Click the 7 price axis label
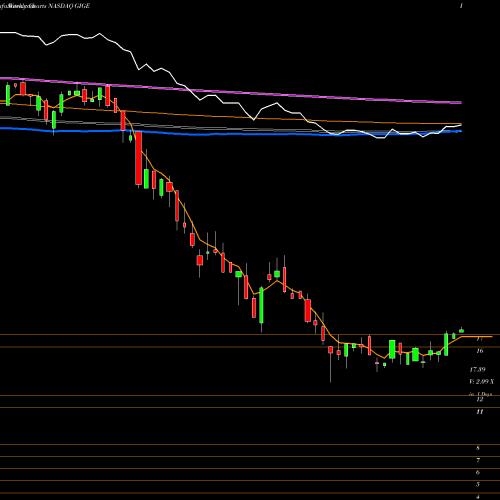The width and height of the screenshot is (500, 500). (478, 460)
